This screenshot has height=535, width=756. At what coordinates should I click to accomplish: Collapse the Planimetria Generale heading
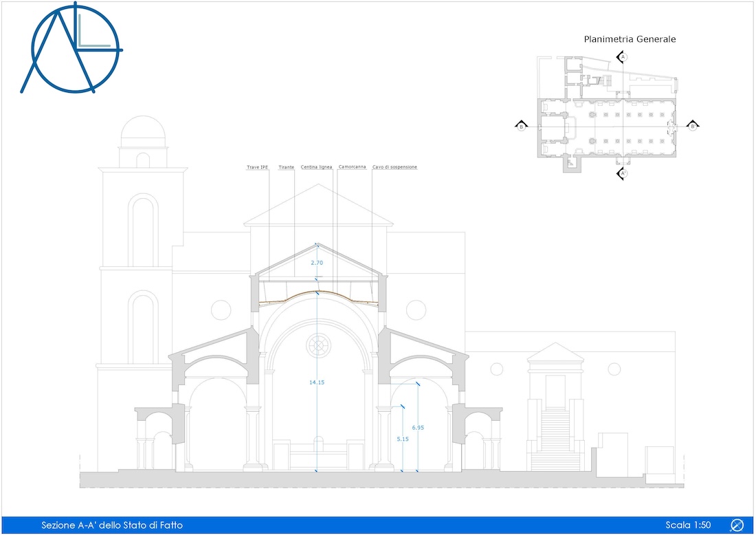tap(630, 39)
